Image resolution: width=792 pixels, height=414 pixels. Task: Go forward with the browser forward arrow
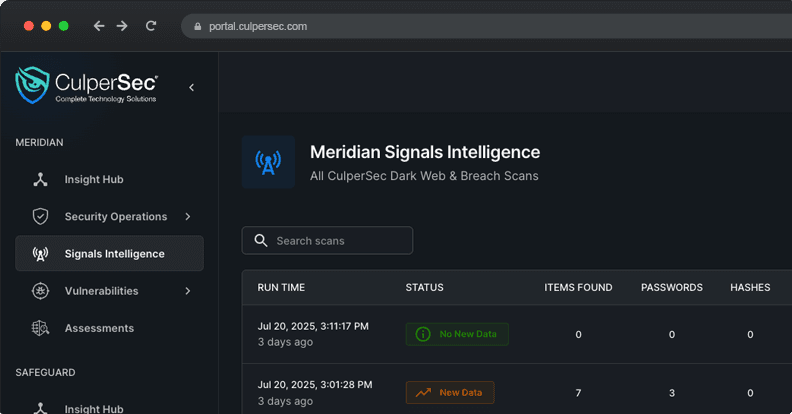click(122, 26)
